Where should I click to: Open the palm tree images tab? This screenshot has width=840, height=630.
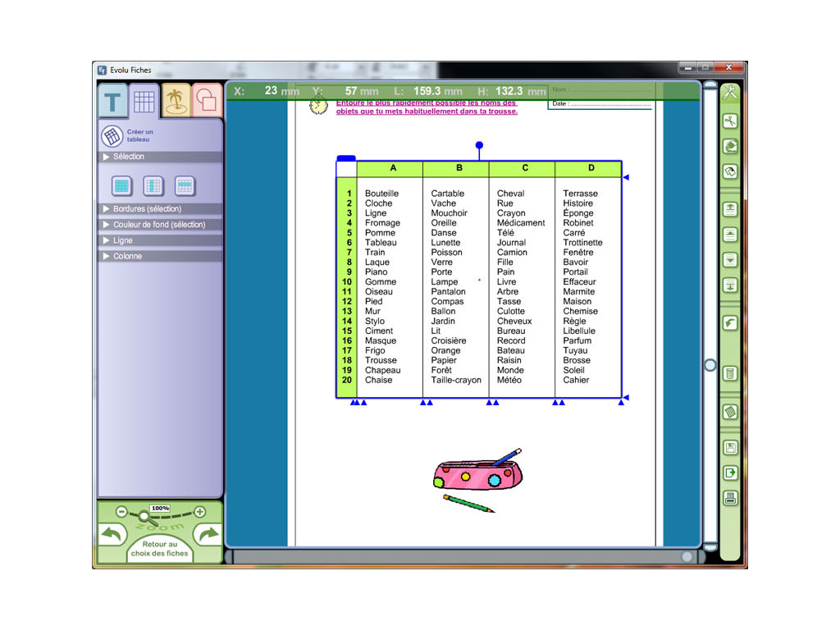tap(175, 101)
